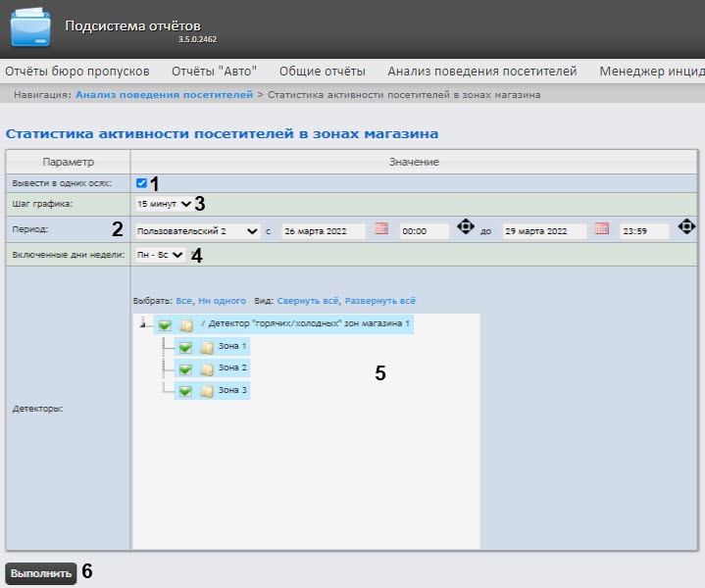Click time picker icon next to 23:59
Image resolution: width=705 pixels, height=588 pixels.
pos(686,228)
